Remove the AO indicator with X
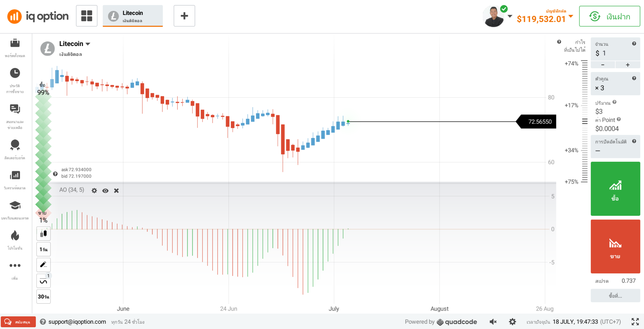644x329 pixels. [x=116, y=191]
